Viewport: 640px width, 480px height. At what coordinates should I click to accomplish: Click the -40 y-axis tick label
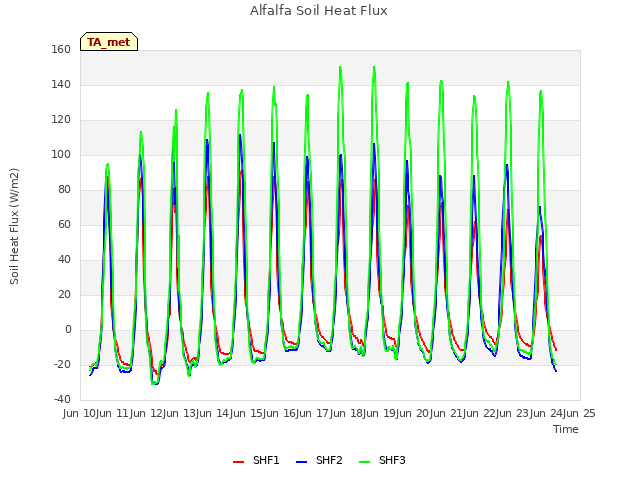(x=62, y=399)
